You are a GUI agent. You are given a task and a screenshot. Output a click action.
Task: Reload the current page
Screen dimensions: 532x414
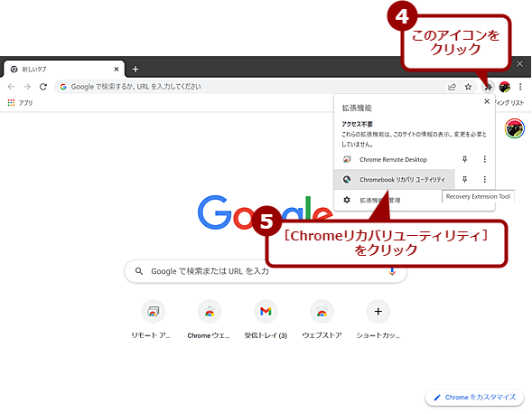(x=43, y=87)
